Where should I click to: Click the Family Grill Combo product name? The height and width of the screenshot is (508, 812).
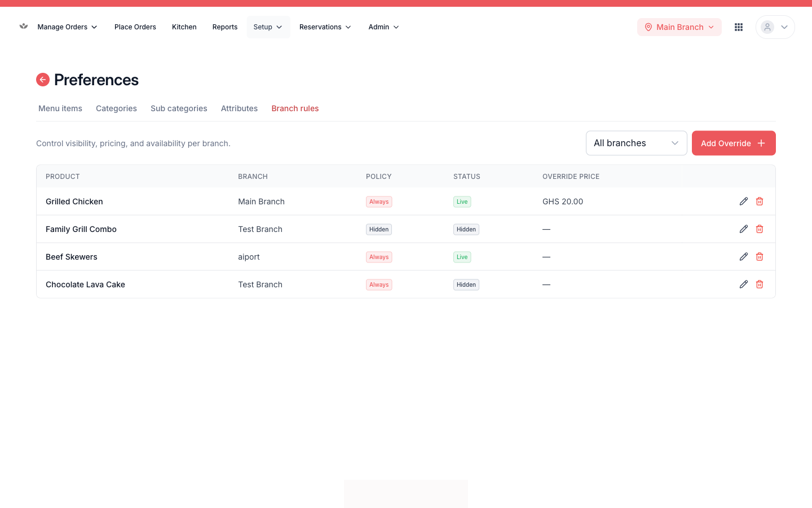tap(81, 229)
